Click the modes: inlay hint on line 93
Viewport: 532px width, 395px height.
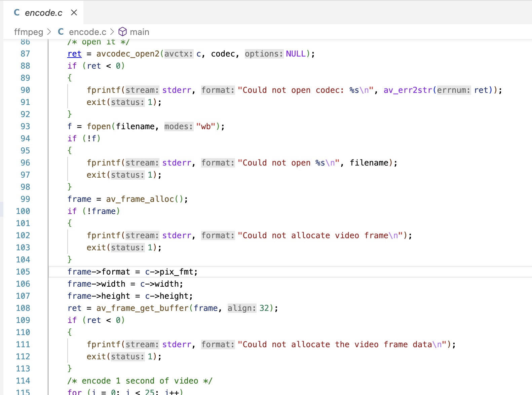coord(179,127)
